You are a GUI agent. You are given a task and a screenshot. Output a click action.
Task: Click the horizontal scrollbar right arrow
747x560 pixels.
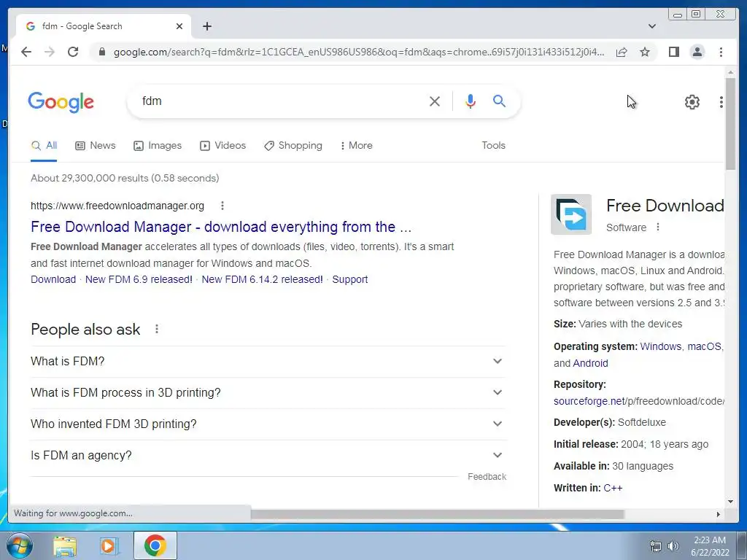click(x=719, y=514)
